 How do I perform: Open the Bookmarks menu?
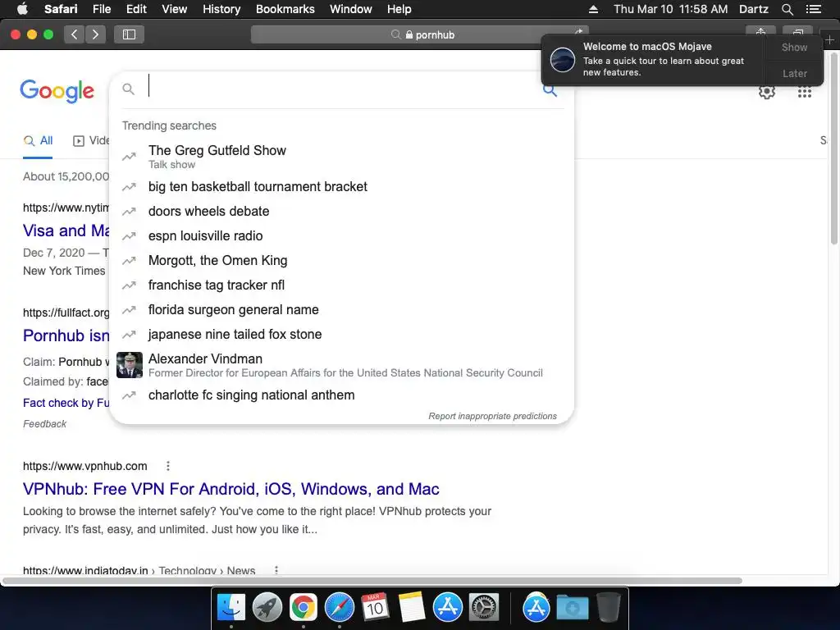click(x=285, y=9)
